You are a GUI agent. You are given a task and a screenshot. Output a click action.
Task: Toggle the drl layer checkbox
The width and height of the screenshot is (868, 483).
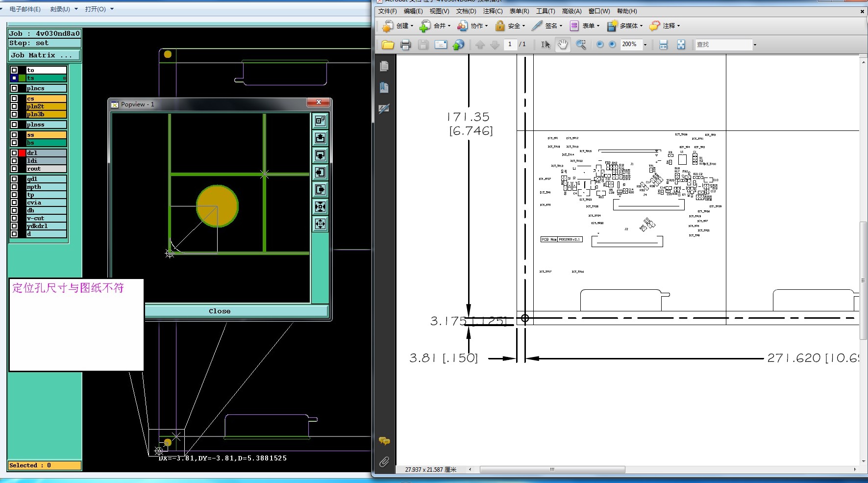[14, 153]
